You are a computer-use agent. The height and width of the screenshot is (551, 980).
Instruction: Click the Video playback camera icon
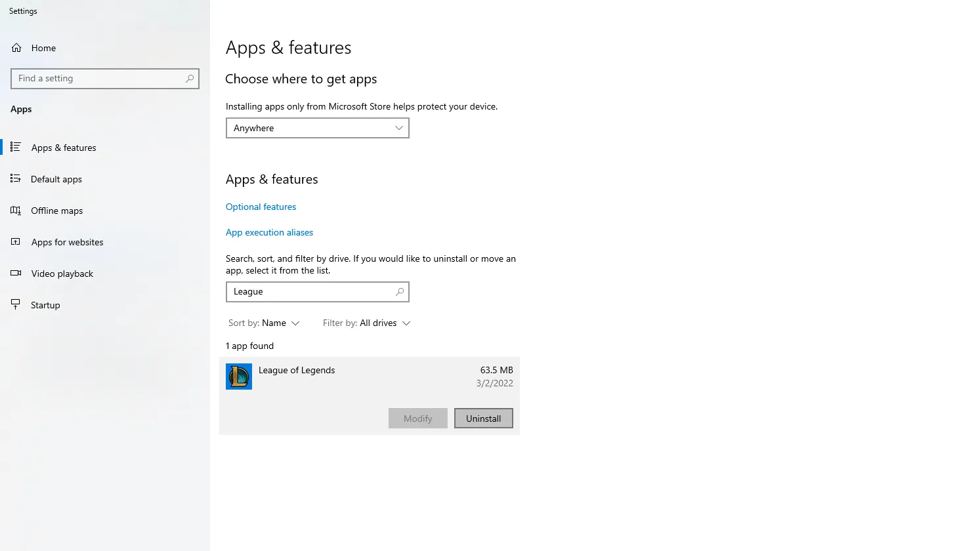(x=16, y=273)
